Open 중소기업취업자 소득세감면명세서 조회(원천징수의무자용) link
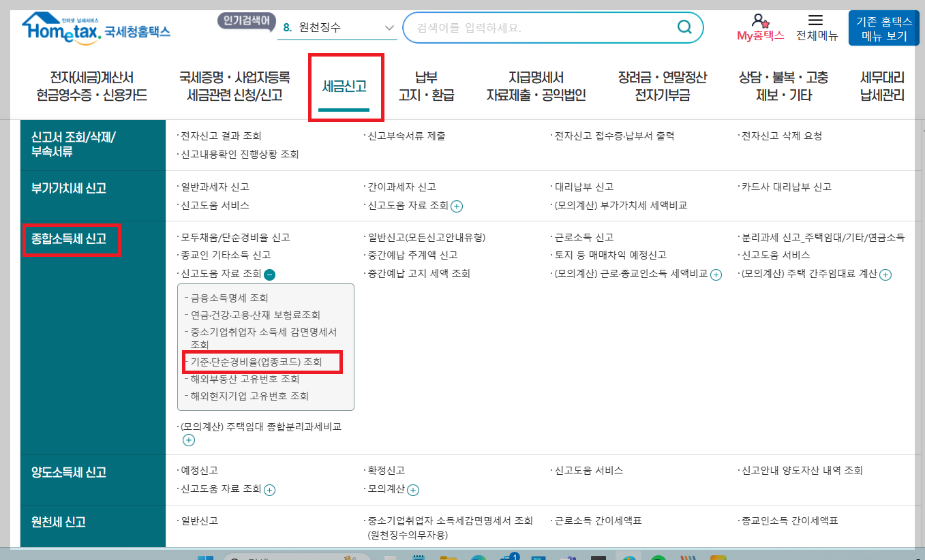925x560 pixels. click(450, 528)
